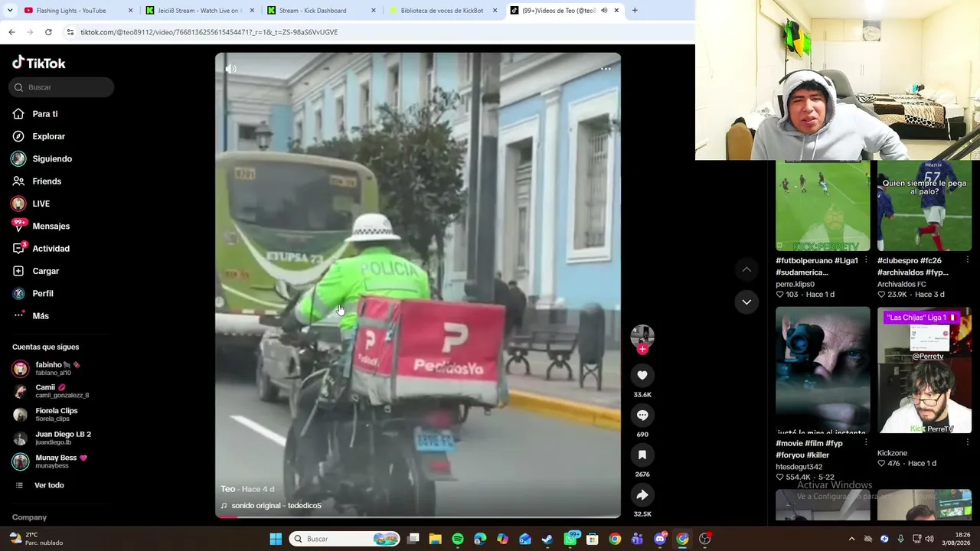The height and width of the screenshot is (551, 980).
Task: Like the video with the heart icon
Action: coord(642,375)
